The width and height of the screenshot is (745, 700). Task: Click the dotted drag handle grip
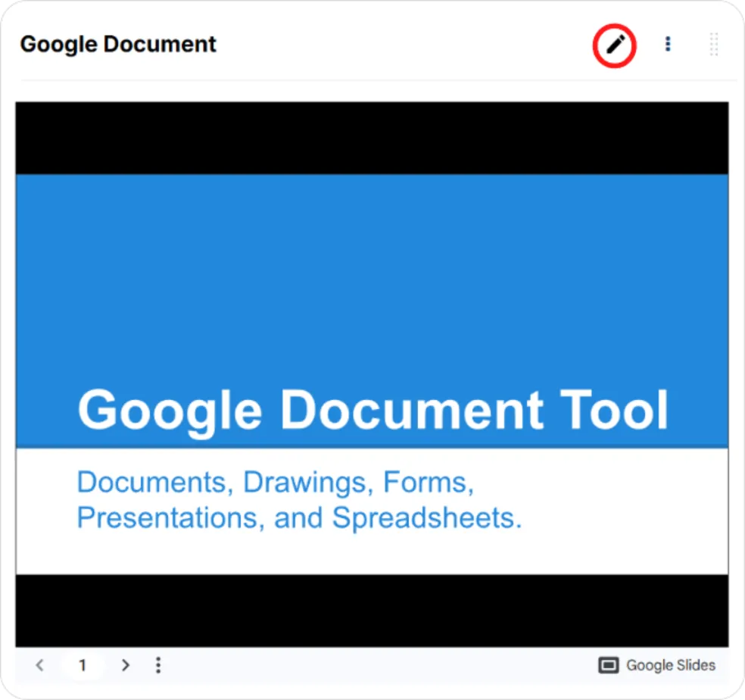pos(714,44)
